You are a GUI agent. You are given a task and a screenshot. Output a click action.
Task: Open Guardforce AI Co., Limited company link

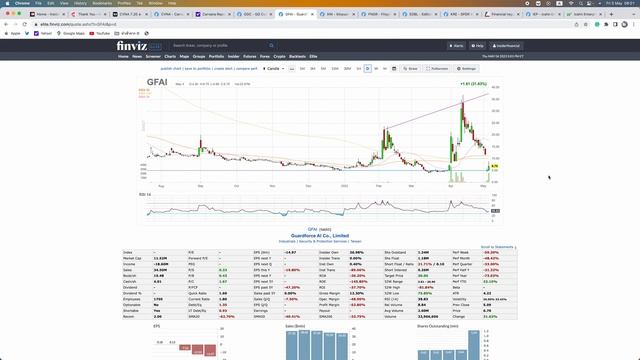click(320, 236)
